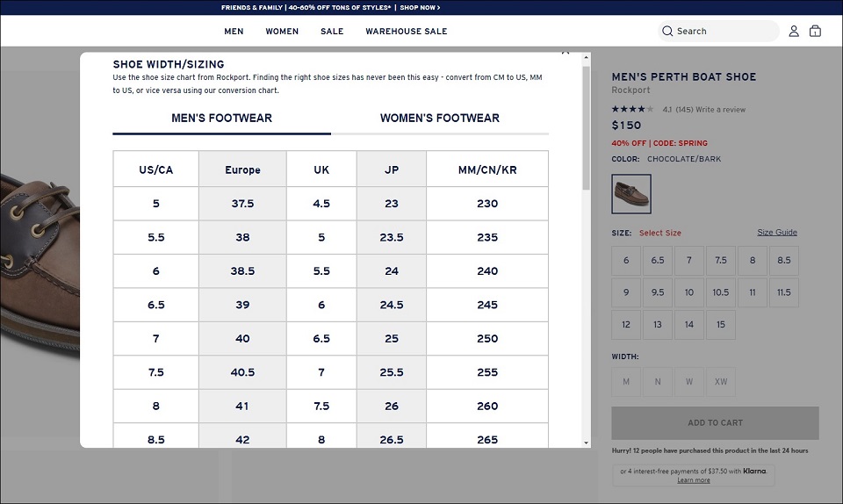Choose width W

point(689,382)
